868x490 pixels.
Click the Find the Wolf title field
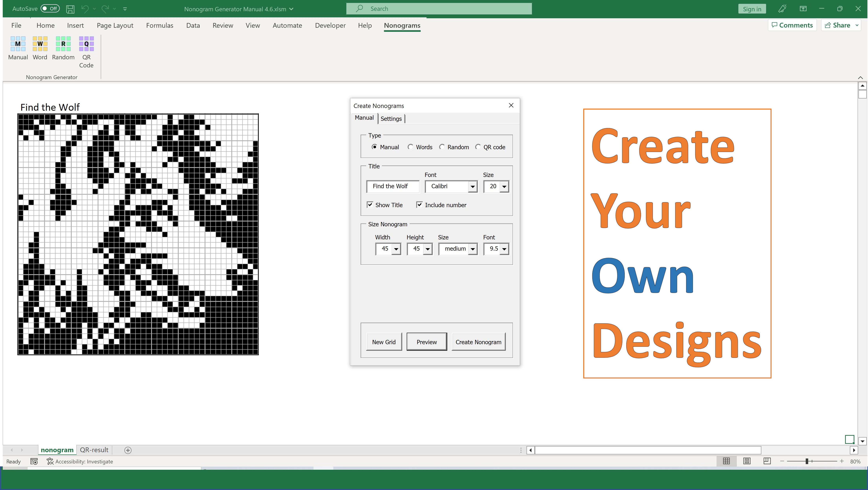[x=393, y=186]
